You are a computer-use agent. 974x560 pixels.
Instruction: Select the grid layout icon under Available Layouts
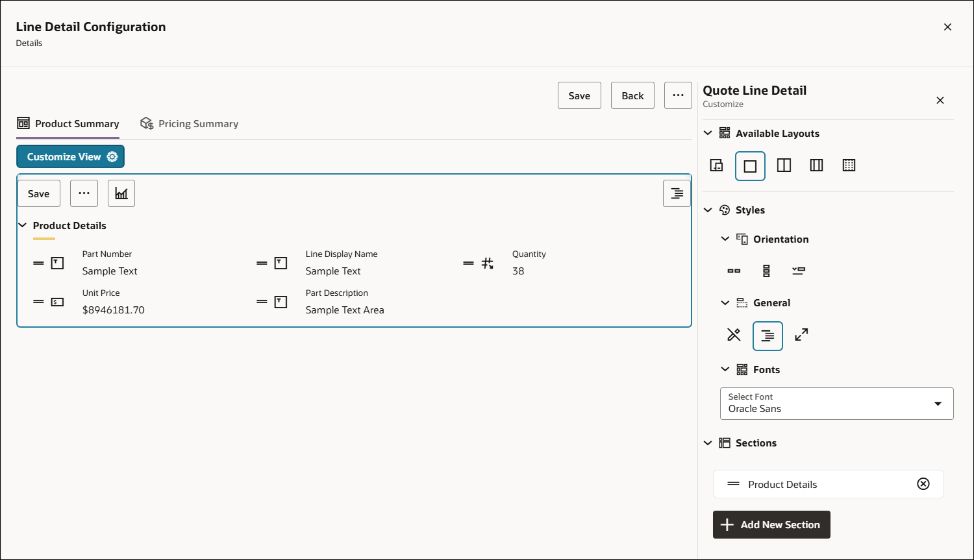click(849, 165)
